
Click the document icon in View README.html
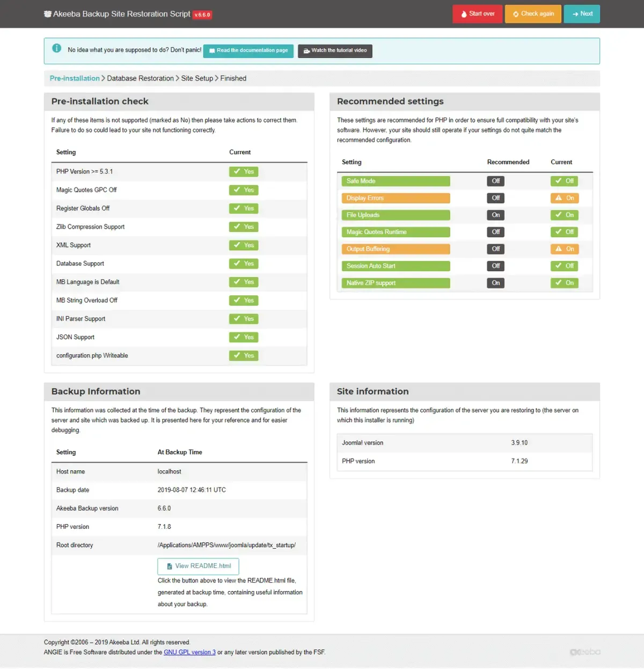coord(170,566)
